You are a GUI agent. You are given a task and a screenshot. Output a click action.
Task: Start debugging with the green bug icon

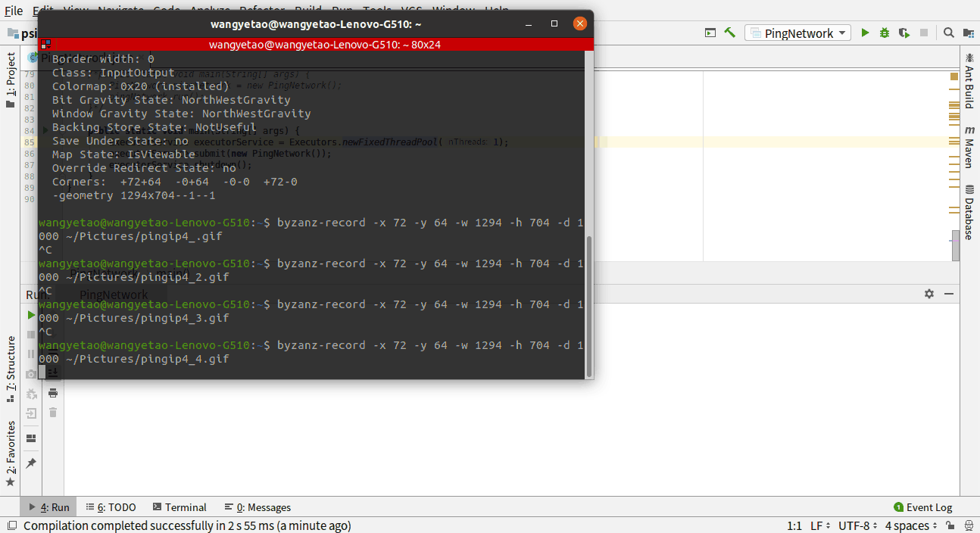(885, 33)
